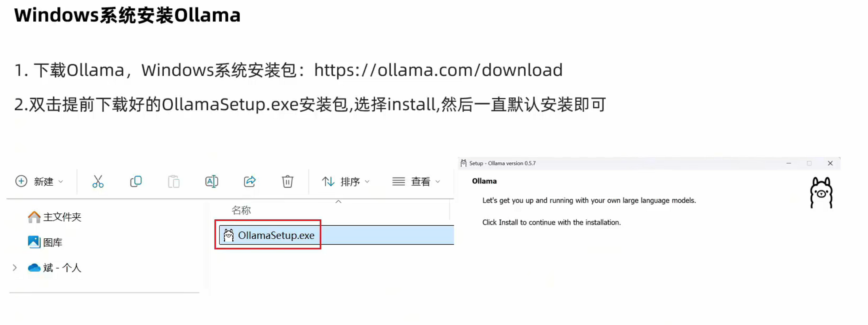The height and width of the screenshot is (325, 868).
Task: Minimize the Ollama Setup window
Action: 789,163
